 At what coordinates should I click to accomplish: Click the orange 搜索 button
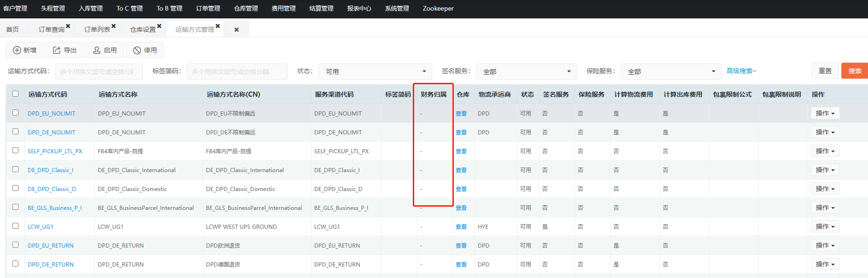[855, 71]
